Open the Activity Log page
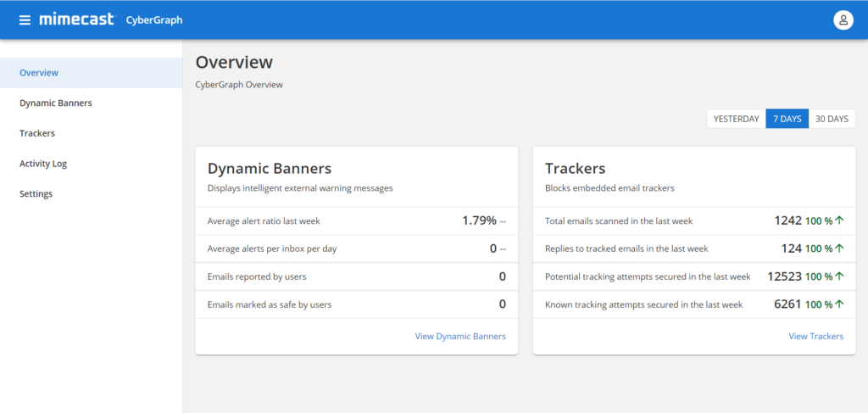Viewport: 868px width, 413px height. pos(92,164)
